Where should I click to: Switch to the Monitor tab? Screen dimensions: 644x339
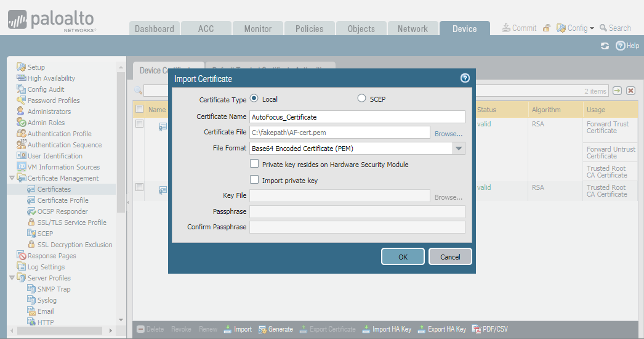[x=258, y=28]
